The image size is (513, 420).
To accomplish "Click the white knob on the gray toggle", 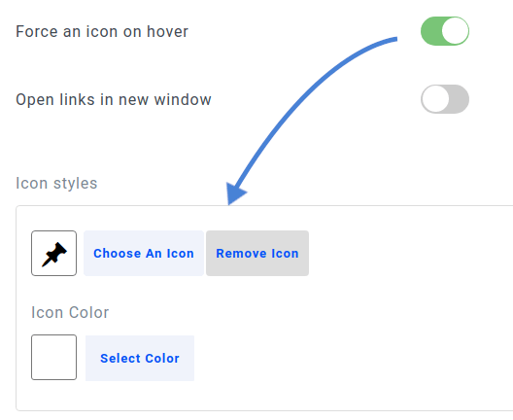I will coord(435,99).
